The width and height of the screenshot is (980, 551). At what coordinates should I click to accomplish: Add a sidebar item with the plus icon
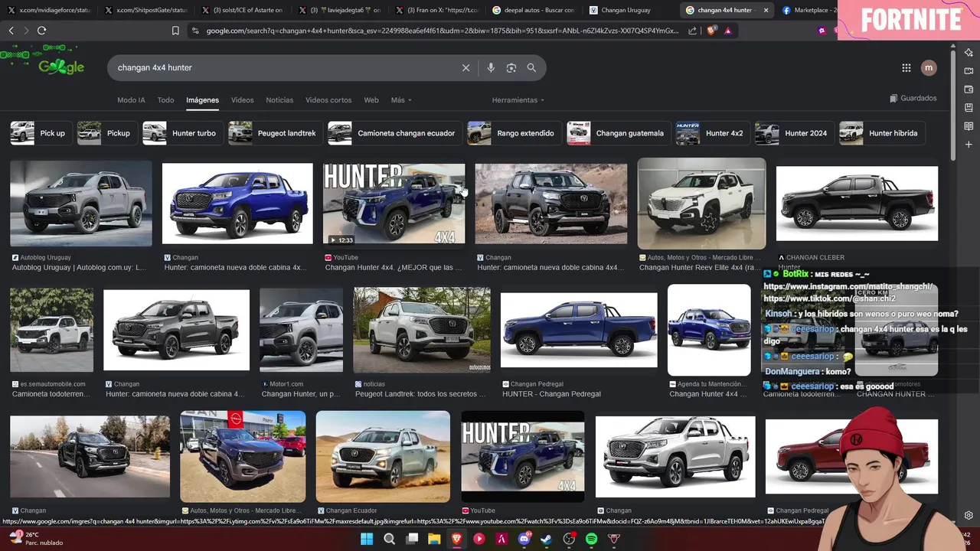(969, 145)
